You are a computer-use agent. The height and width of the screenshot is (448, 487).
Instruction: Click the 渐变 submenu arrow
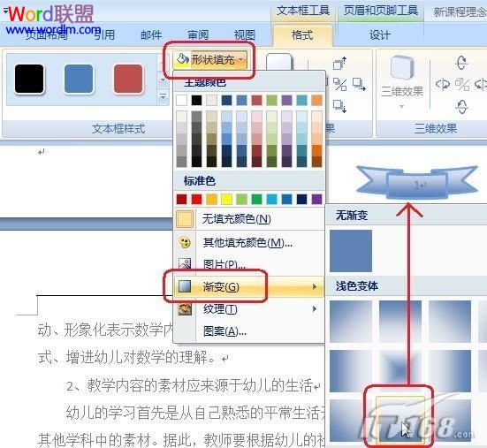pyautogui.click(x=315, y=286)
